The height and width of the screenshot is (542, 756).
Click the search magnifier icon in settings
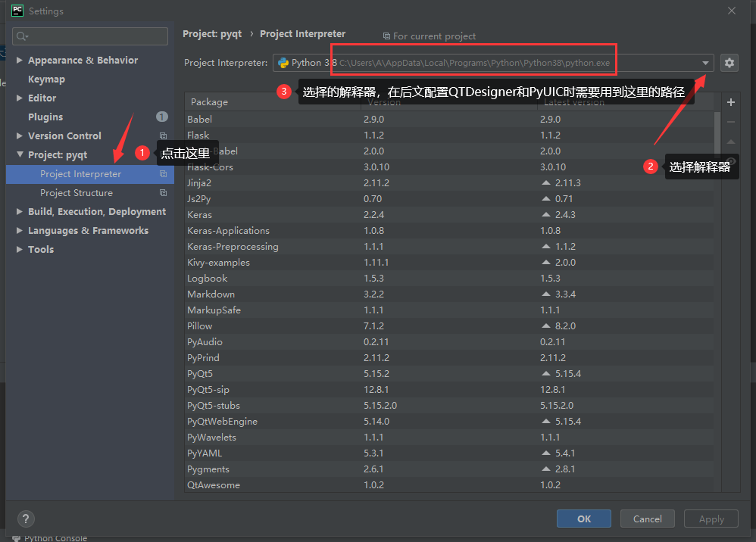point(22,36)
